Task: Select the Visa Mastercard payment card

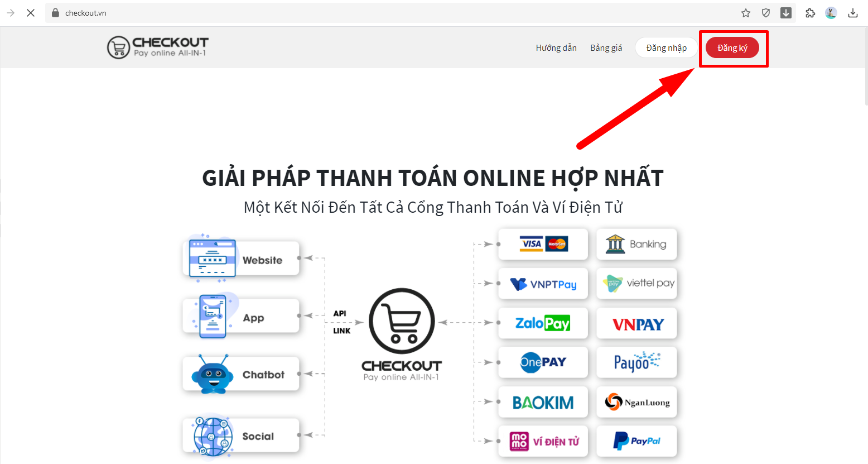Action: (x=543, y=244)
